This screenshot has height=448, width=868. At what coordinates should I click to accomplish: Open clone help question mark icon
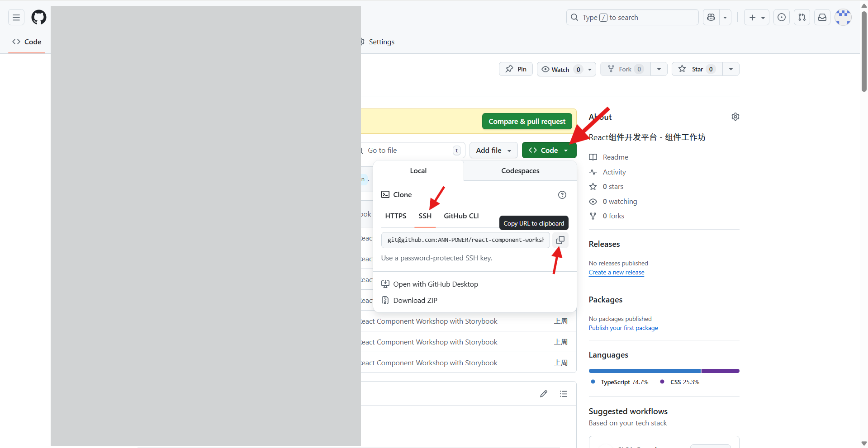point(562,195)
